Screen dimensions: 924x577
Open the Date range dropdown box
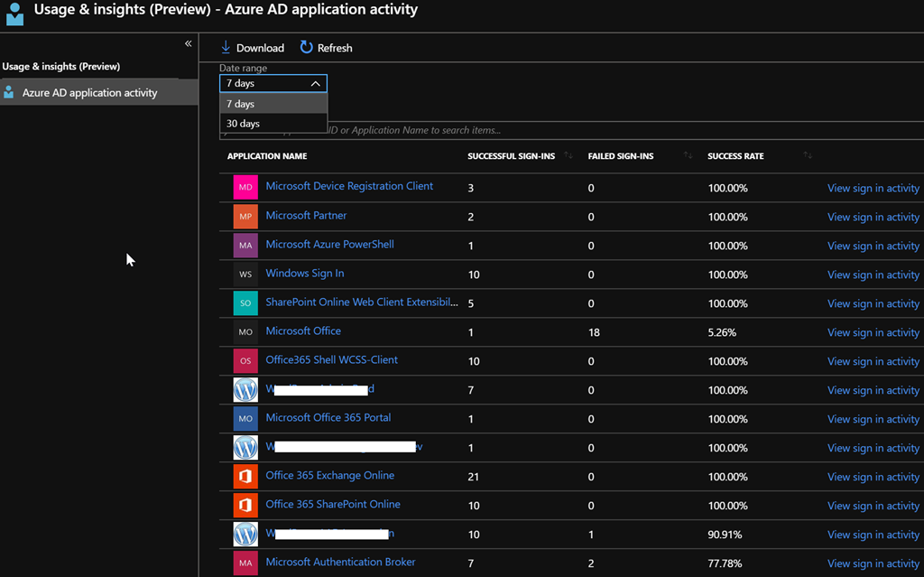(x=273, y=83)
